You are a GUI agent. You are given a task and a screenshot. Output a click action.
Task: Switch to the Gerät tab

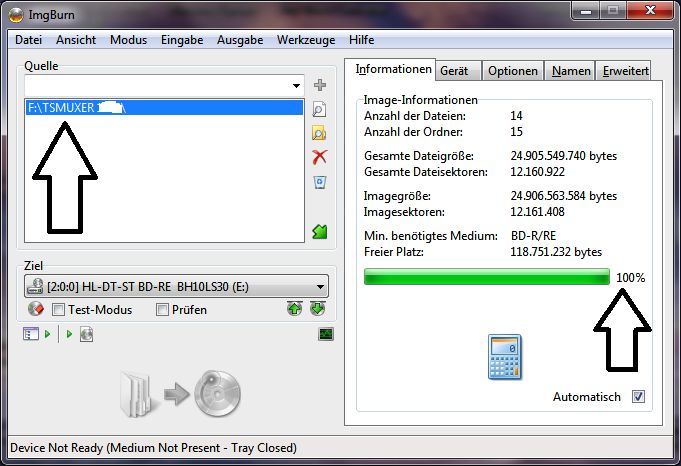pyautogui.click(x=458, y=71)
